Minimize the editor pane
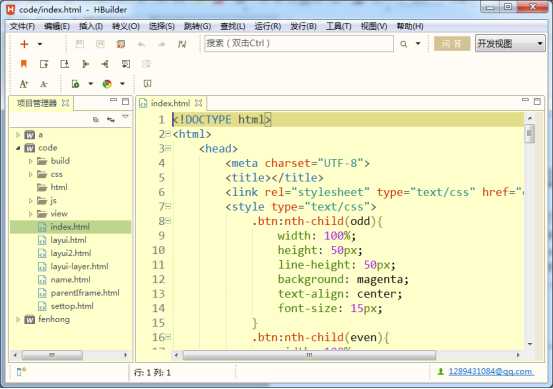 525,101
